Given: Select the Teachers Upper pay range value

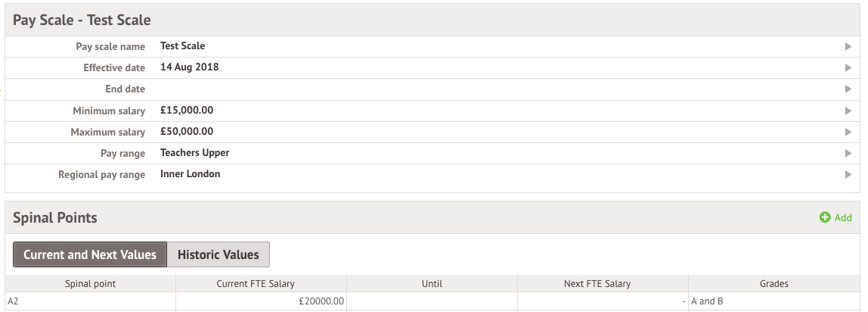Looking at the screenshot, I should (195, 152).
